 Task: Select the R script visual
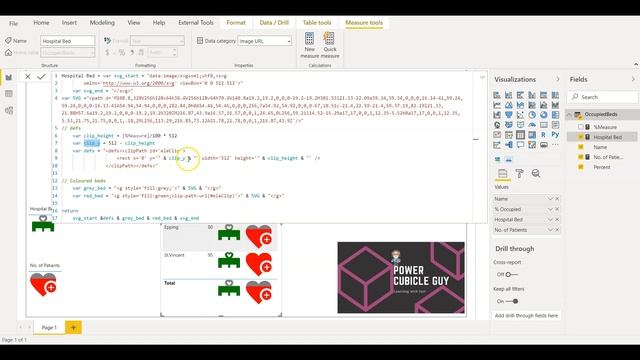pyautogui.click(x=544, y=135)
